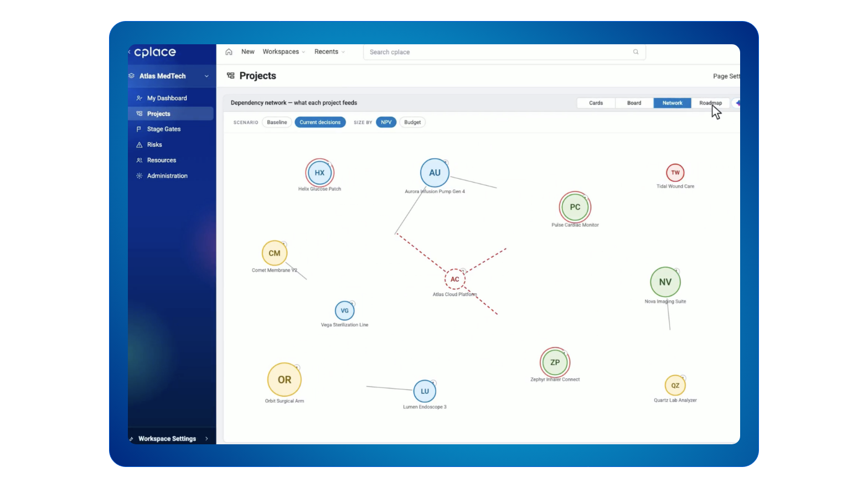Select the NV Nova Imaging Suite node
The width and height of the screenshot is (868, 488).
coord(665,282)
